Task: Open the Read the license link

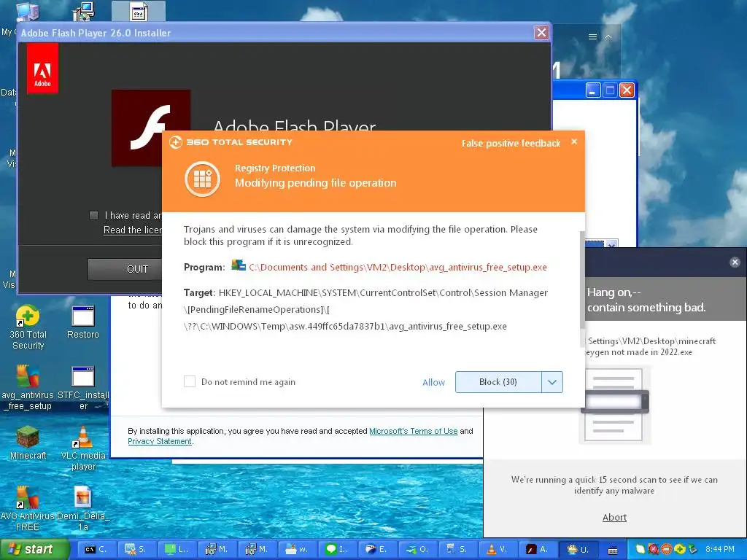Action: 133,230
